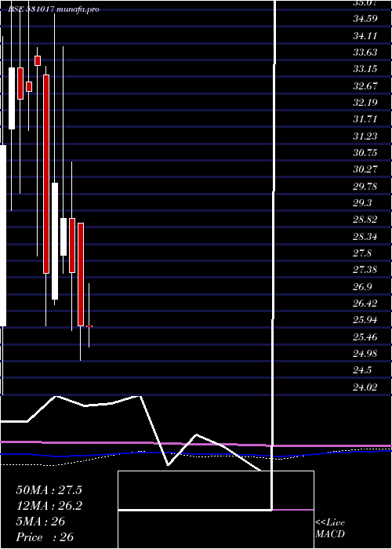Pick the 29.3 price label
This screenshot has width=392, height=549.
362,202
